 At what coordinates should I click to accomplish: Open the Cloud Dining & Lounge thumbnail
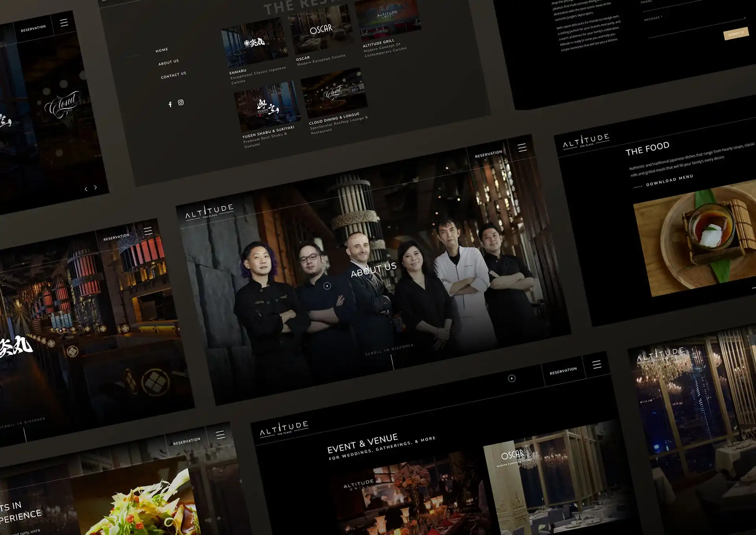334,93
